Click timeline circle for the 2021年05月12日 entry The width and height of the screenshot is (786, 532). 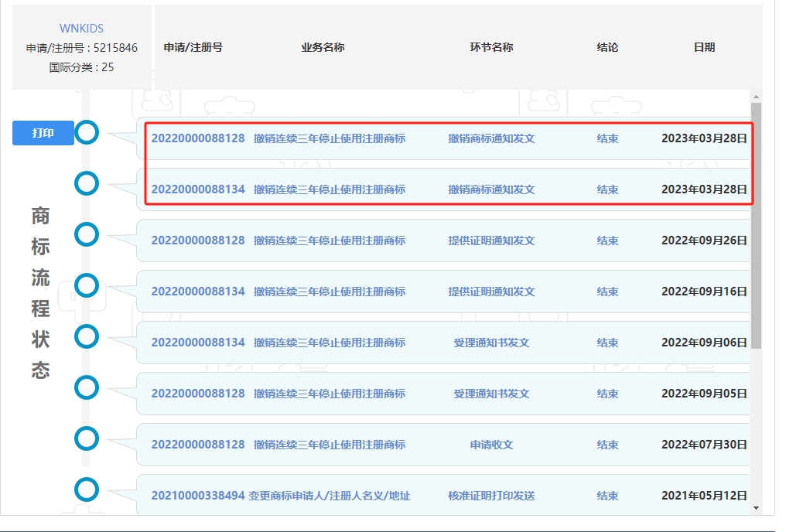tap(87, 489)
